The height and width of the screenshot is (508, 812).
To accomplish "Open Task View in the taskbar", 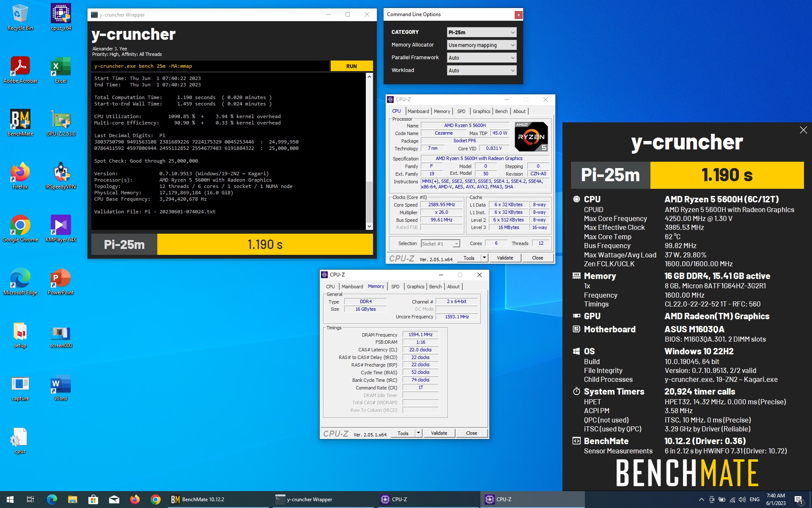I will (x=30, y=500).
